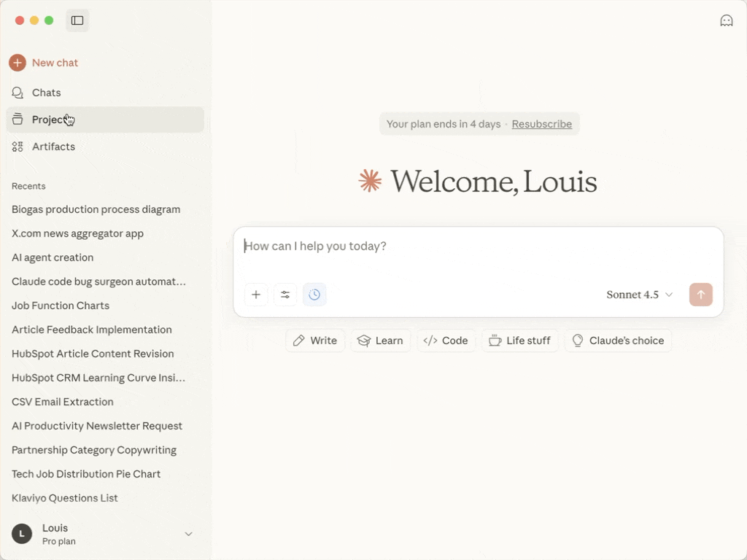
Task: Click the send arrow button
Action: [x=701, y=295]
